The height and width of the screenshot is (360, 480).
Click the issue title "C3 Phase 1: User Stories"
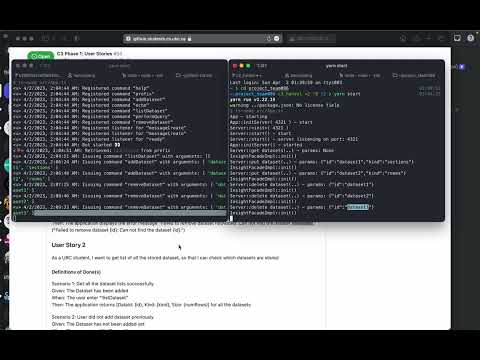point(85,54)
